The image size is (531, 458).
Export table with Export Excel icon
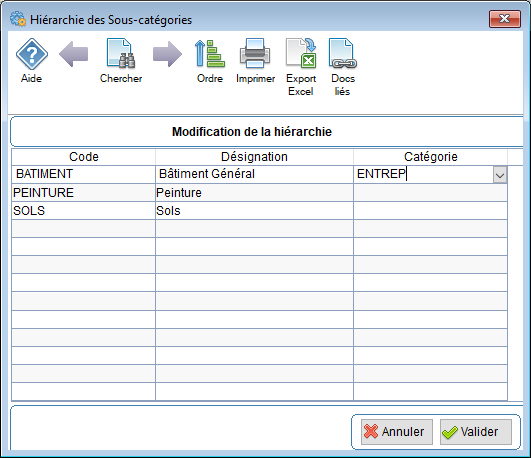coord(301,67)
